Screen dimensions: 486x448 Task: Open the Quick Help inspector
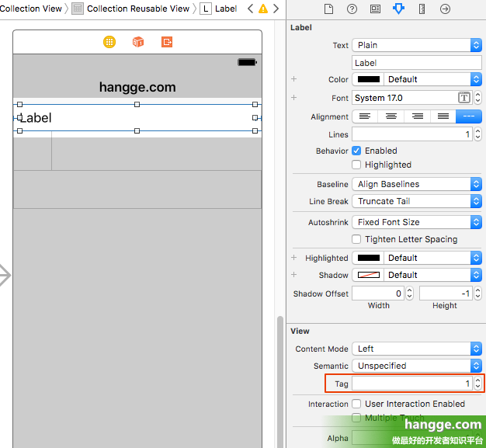(x=352, y=9)
